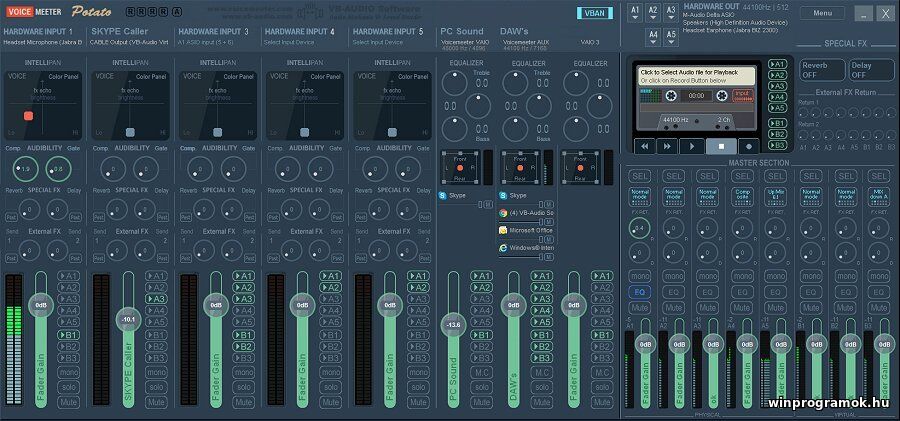
Task: Toggle the Delay OFF button
Action: 871,69
